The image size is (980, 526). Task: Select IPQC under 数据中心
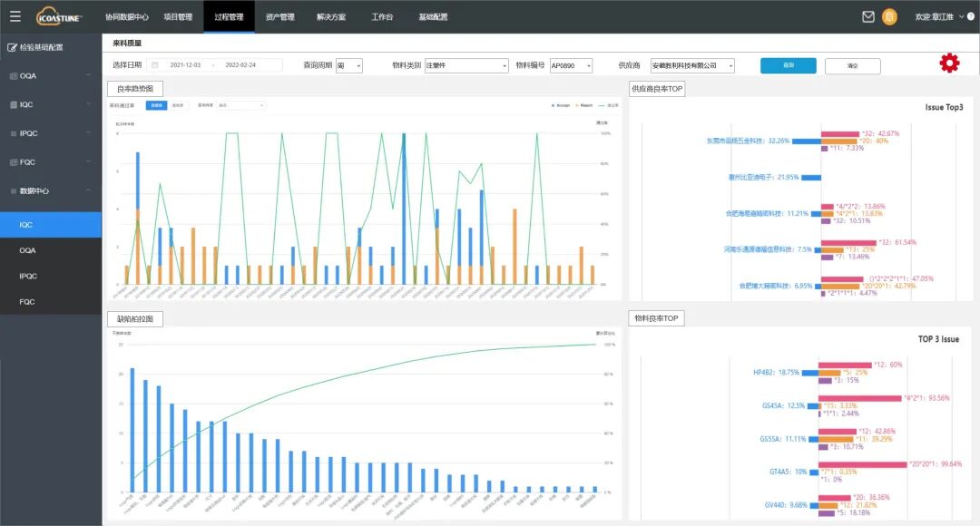click(51, 276)
